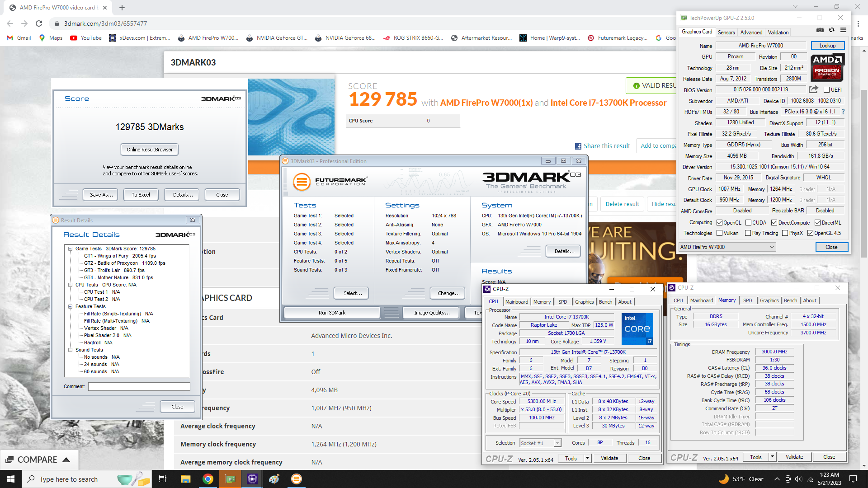Collapse the Sound Tests tree node
868x488 pixels.
tap(71, 350)
